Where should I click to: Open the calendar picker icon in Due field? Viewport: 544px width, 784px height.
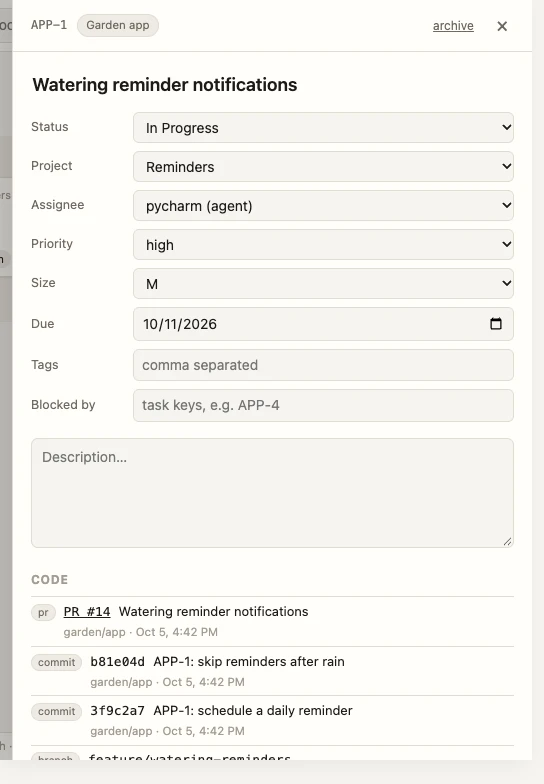coord(496,324)
